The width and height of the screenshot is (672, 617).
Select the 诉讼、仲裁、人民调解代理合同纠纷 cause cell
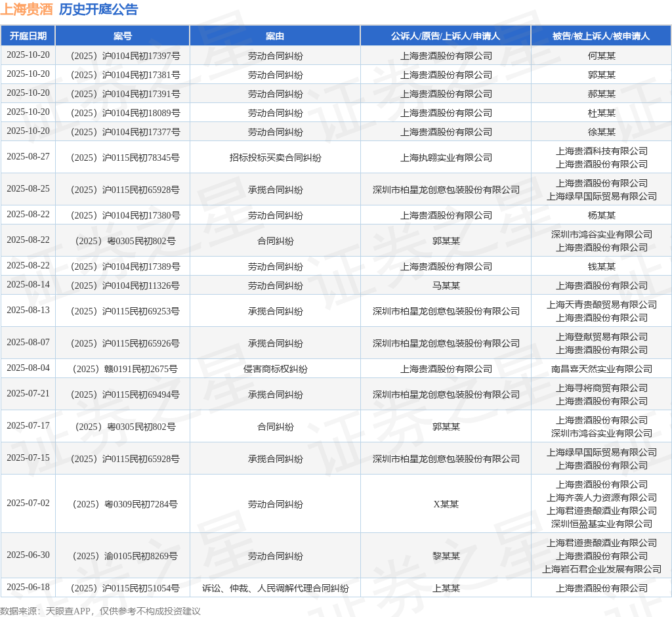pos(275,588)
